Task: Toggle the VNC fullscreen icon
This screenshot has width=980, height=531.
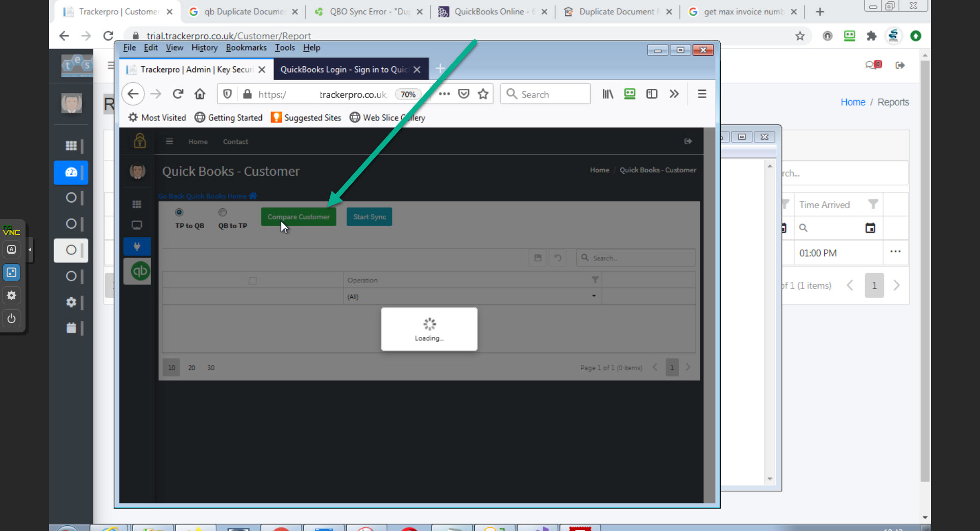Action: [x=11, y=272]
